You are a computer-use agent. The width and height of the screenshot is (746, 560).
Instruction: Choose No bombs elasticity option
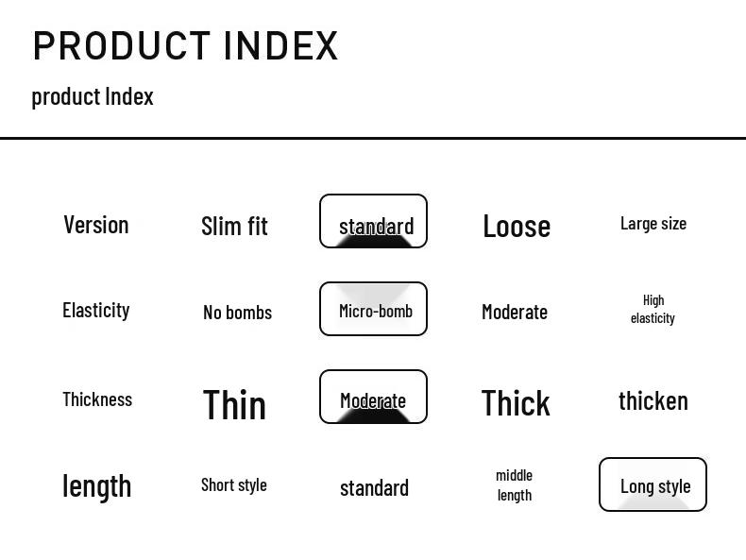[x=237, y=313]
